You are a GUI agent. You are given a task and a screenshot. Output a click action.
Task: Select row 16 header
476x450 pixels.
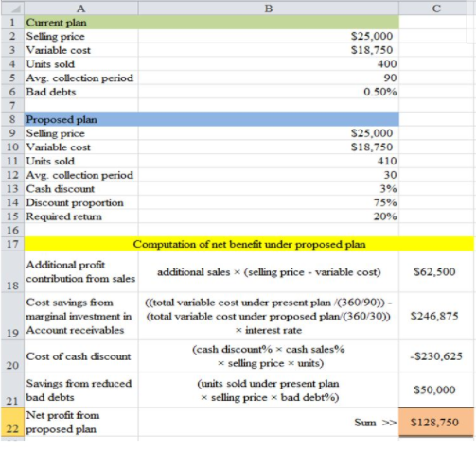(12, 230)
